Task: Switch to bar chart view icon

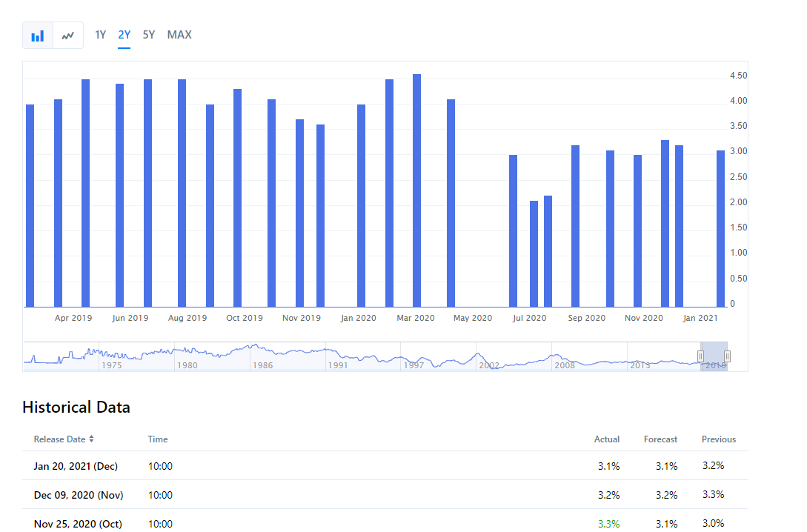Action: [38, 36]
